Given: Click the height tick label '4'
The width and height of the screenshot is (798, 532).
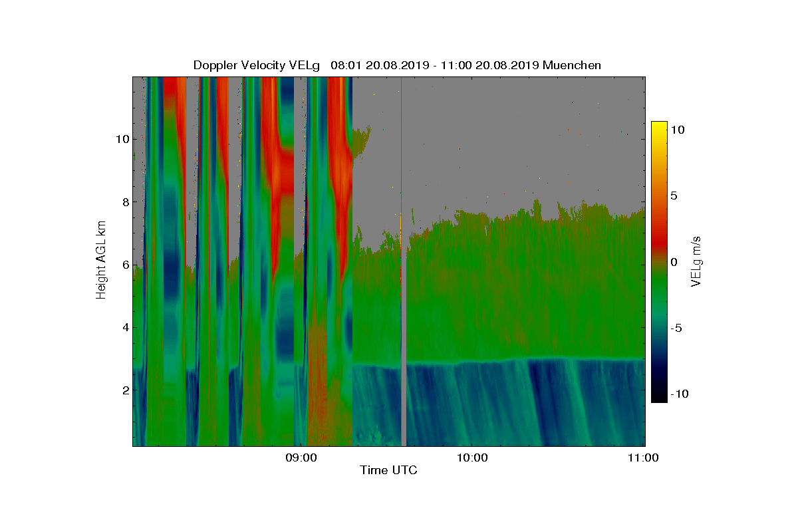Looking at the screenshot, I should click(x=125, y=327).
